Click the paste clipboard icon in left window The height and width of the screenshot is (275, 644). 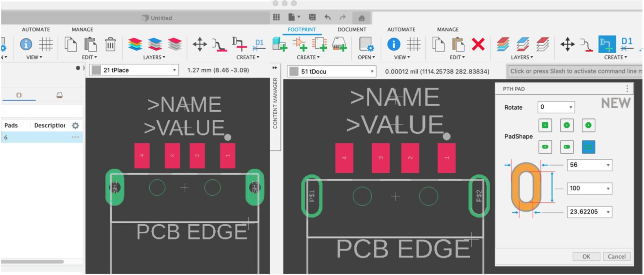point(90,44)
